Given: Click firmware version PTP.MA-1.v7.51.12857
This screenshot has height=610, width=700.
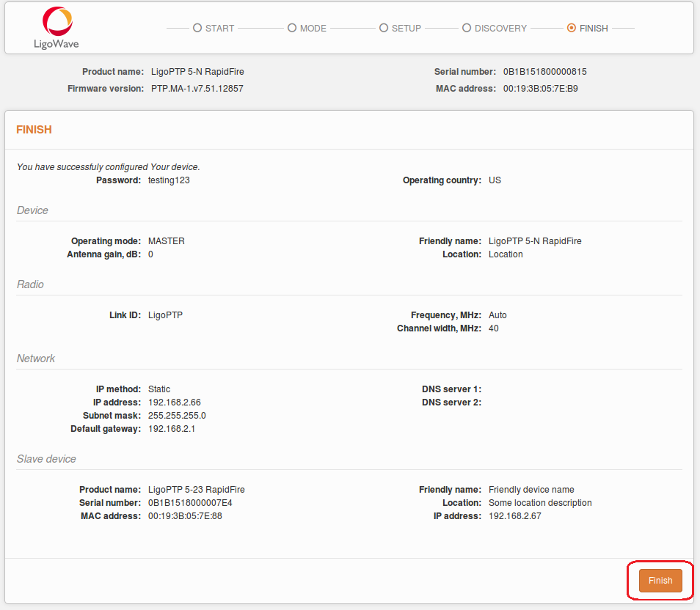Looking at the screenshot, I should [197, 89].
